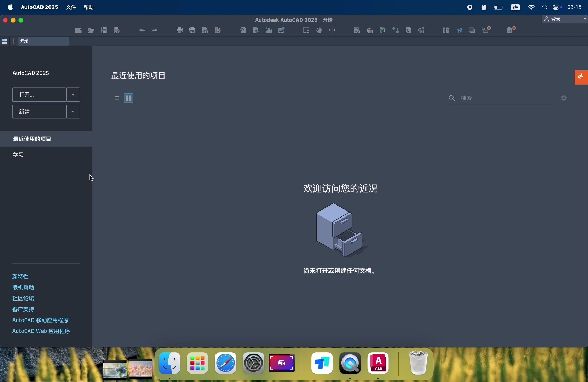Image resolution: width=588 pixels, height=382 pixels.
Task: Click the Redo arrow in the toolbar
Action: point(155,30)
